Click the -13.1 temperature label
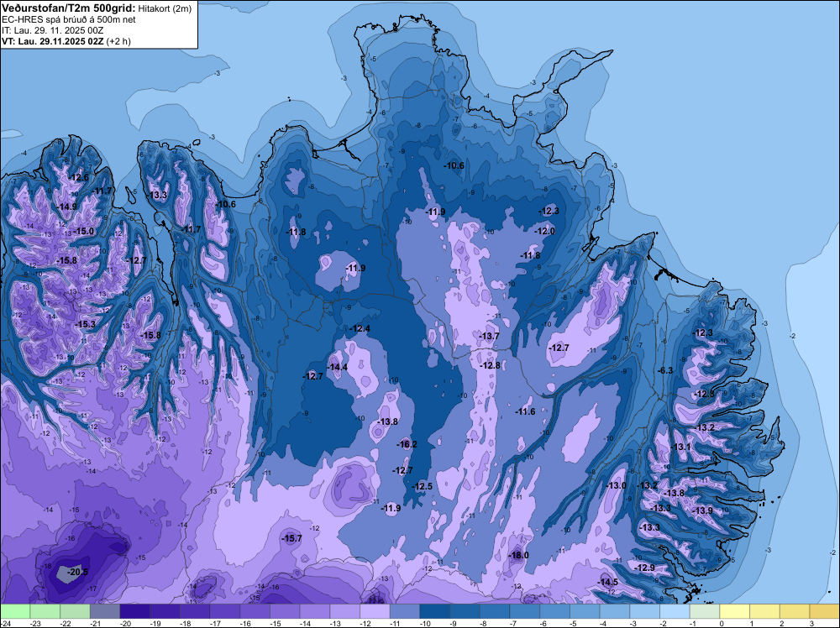The height and width of the screenshot is (628, 840). [680, 447]
